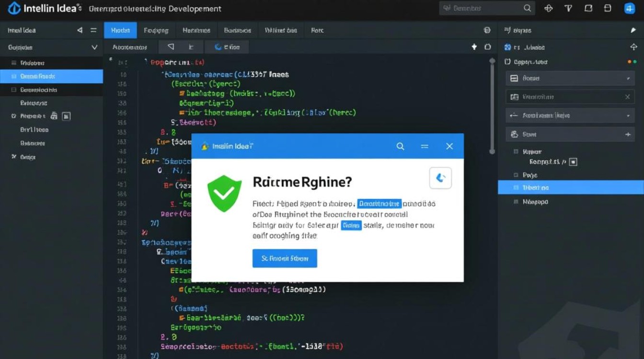
Task: Open the first dropdown row in right panel
Action: [x=570, y=79]
